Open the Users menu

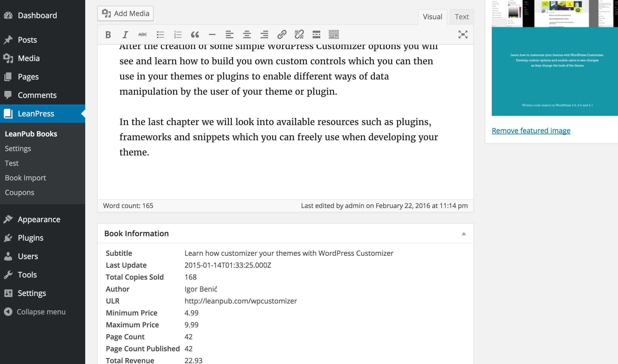[x=43, y=256]
